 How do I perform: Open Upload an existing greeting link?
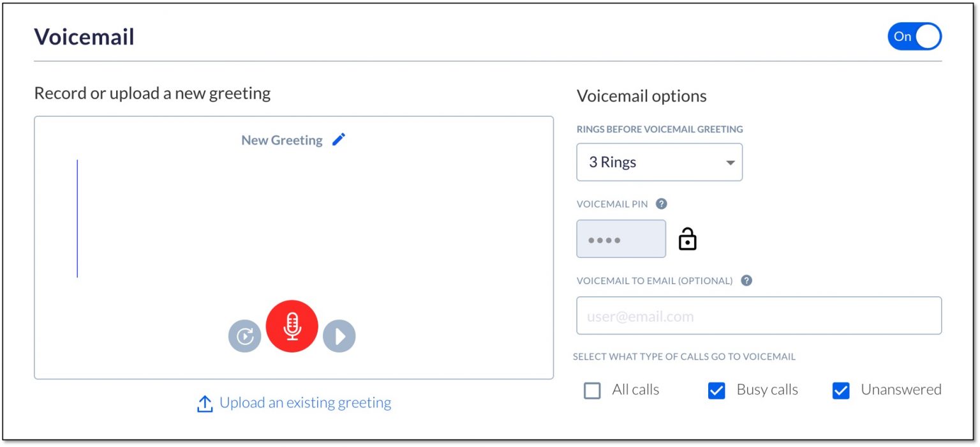[305, 402]
